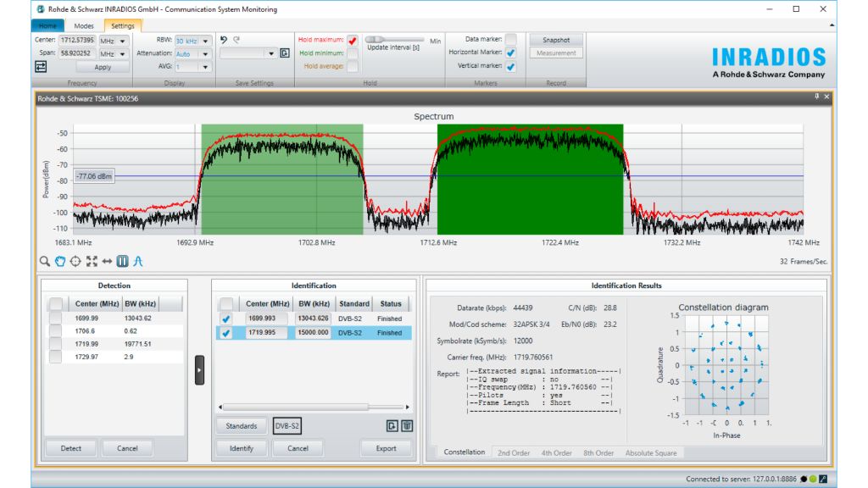
Task: Open the Center frequency MHz unit dropdown
Action: pos(123,41)
